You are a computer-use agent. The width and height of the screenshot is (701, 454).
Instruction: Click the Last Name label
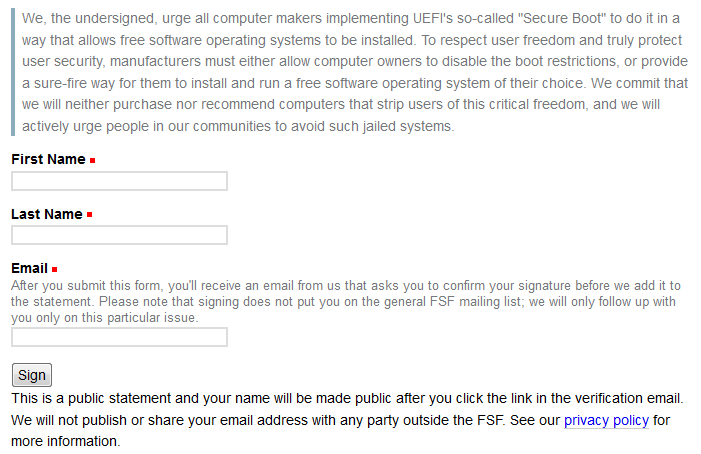(x=46, y=214)
